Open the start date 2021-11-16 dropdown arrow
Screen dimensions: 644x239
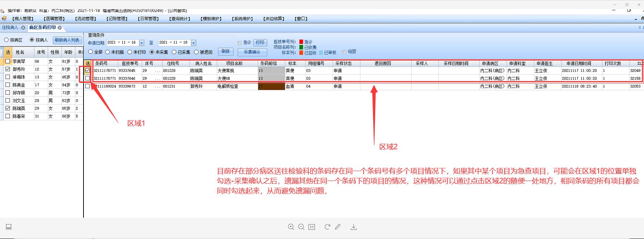point(142,43)
